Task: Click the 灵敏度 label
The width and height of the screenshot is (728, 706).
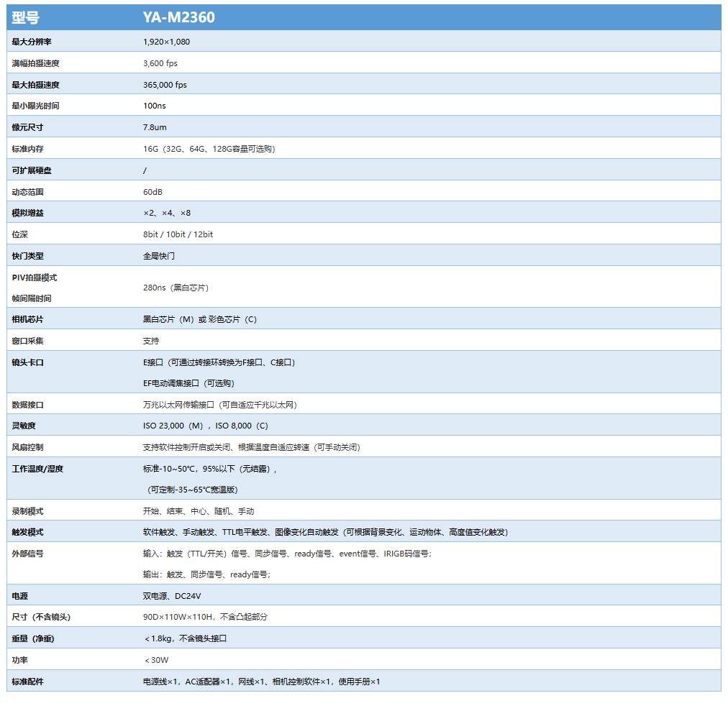Action: 24,426
